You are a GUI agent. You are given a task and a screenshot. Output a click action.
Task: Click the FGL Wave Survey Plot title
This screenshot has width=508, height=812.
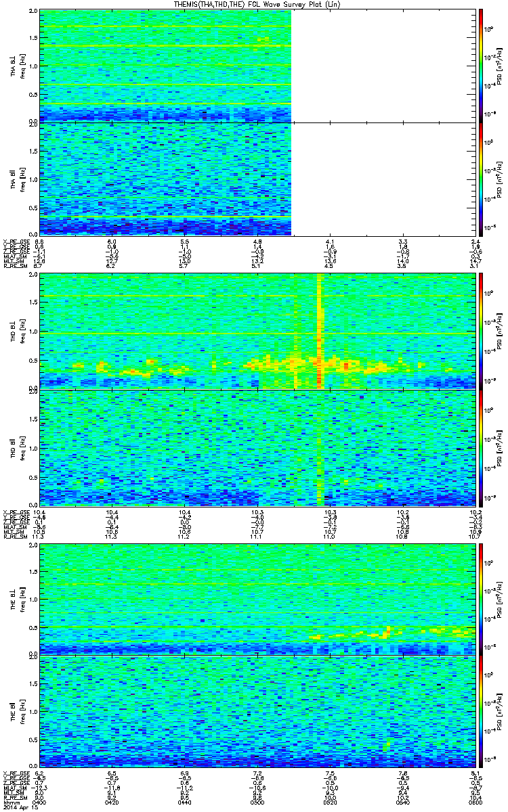[x=258, y=4]
